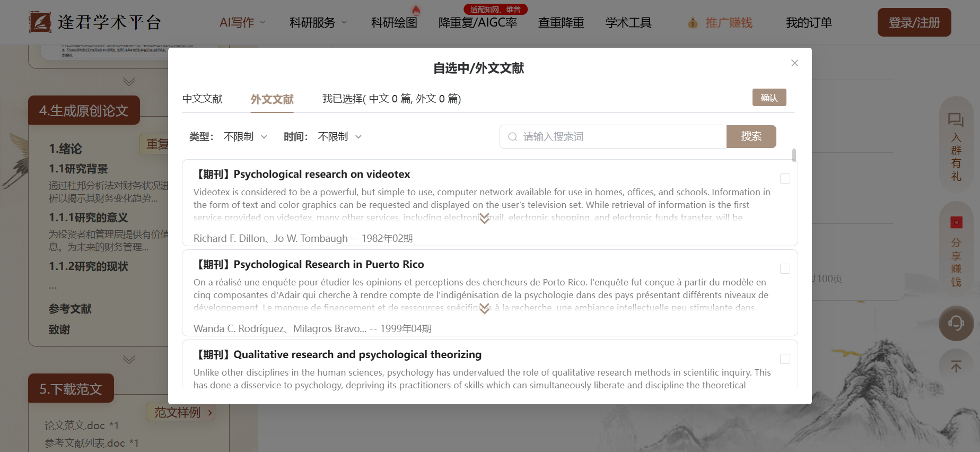Expand chevron above 4.生成原创论文 panel

point(129,82)
